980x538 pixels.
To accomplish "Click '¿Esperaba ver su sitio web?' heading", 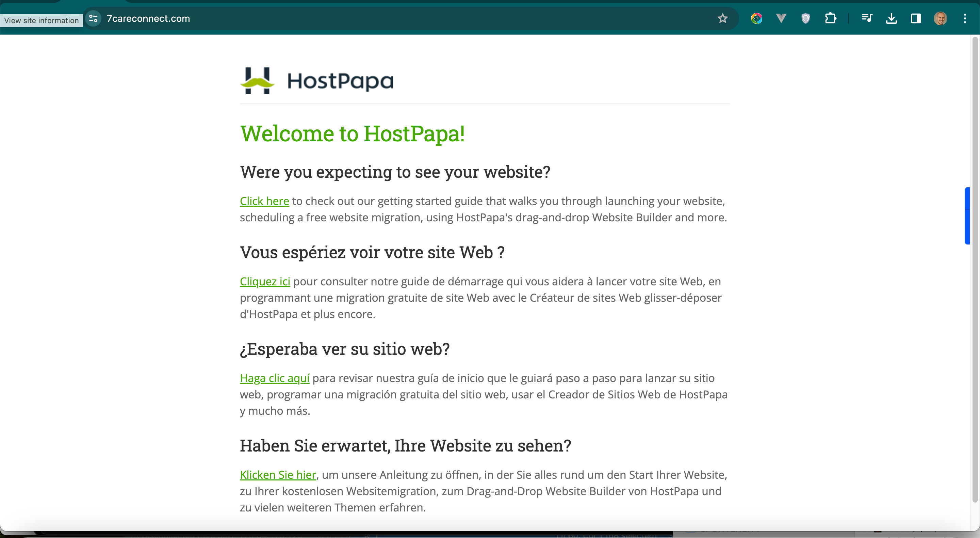I will (345, 349).
